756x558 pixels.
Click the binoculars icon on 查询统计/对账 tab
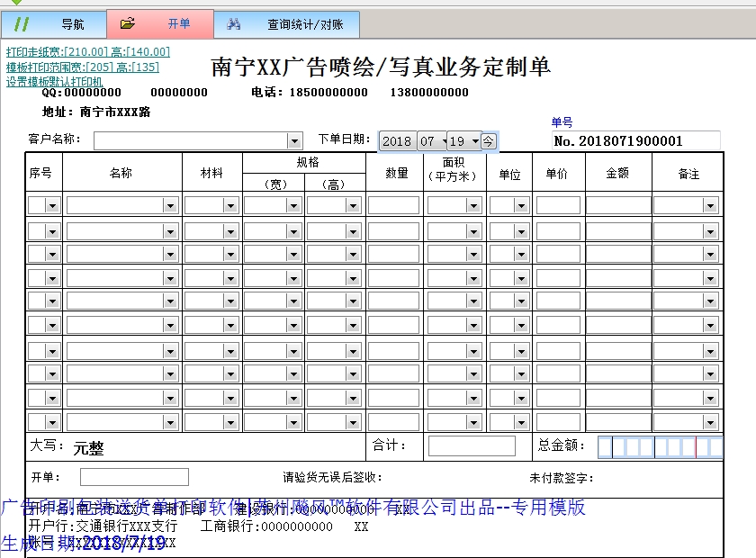234,24
